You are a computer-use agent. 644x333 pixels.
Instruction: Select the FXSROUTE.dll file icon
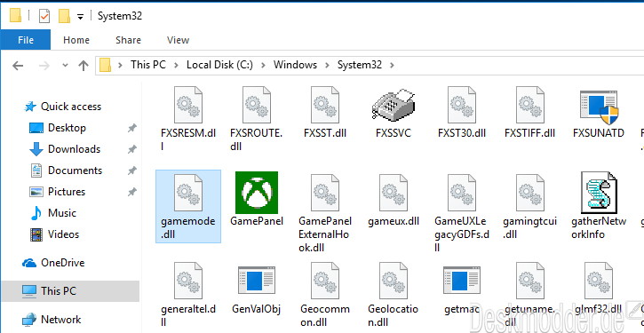(x=257, y=105)
